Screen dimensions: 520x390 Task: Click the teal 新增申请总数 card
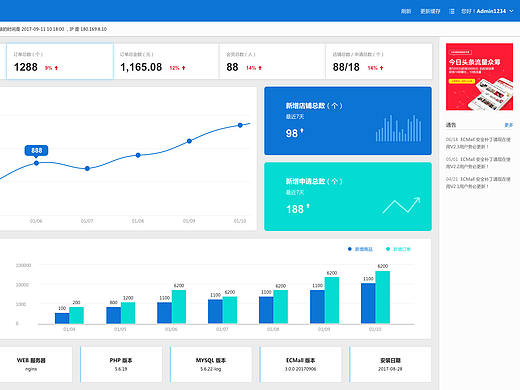(348, 197)
